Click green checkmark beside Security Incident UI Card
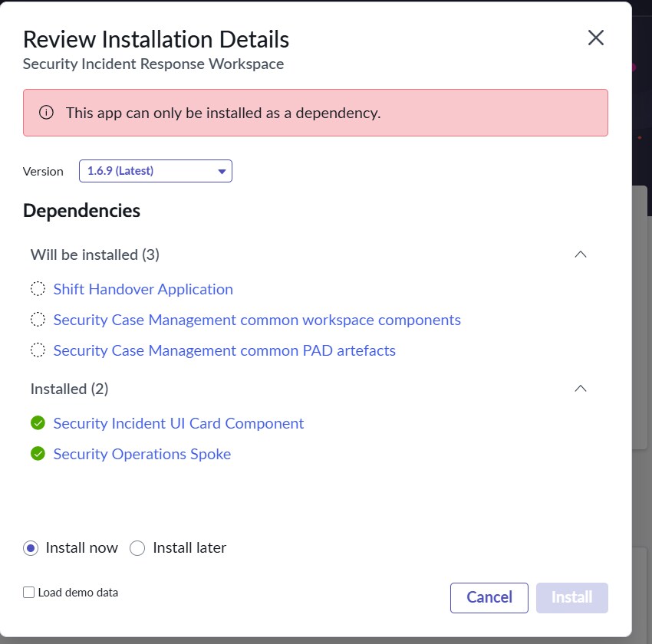Image resolution: width=652 pixels, height=644 pixels. [38, 423]
